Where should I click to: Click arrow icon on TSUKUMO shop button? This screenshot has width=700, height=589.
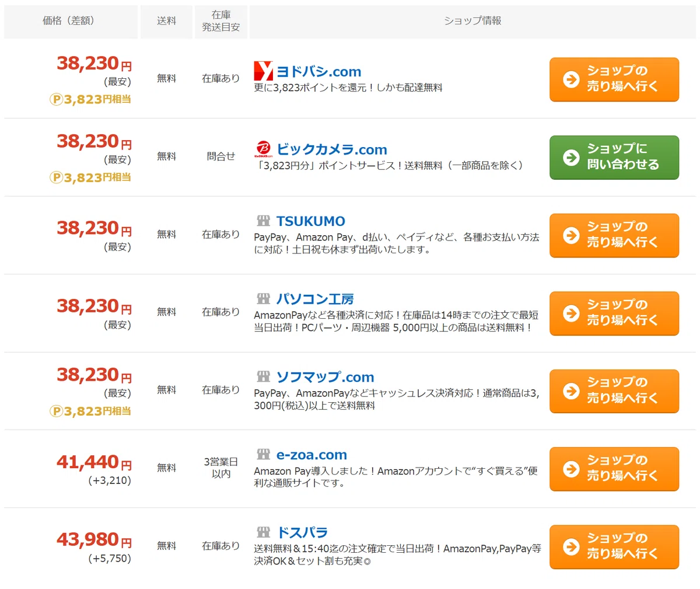pyautogui.click(x=571, y=235)
